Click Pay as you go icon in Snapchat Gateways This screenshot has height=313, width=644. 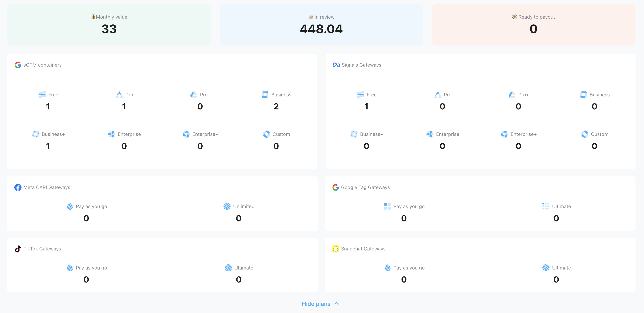387,268
